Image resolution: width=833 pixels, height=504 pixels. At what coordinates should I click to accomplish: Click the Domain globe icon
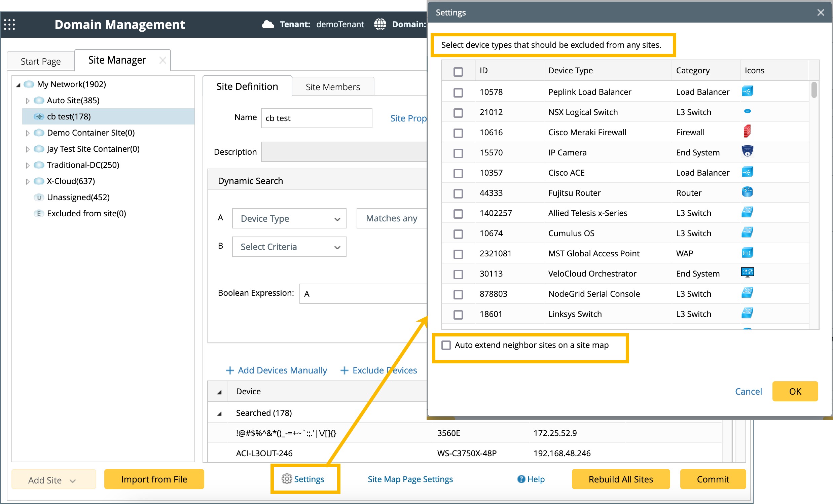(380, 24)
